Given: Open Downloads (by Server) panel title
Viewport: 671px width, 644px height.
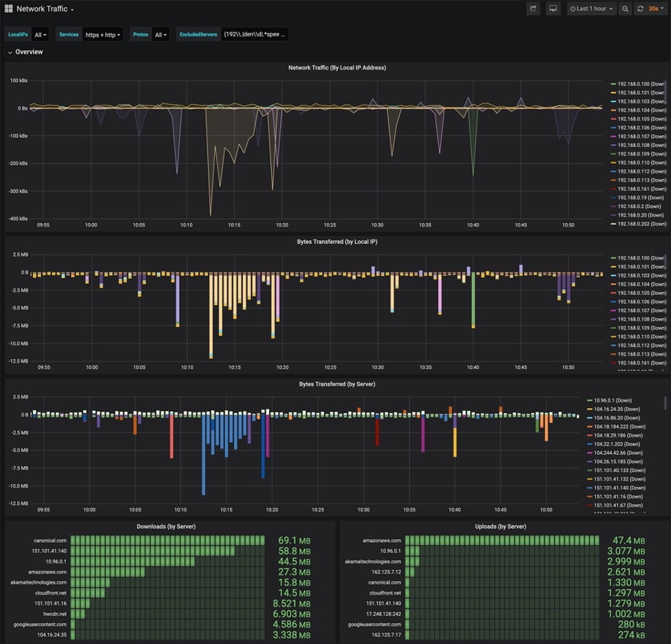Looking at the screenshot, I should pyautogui.click(x=166, y=526).
